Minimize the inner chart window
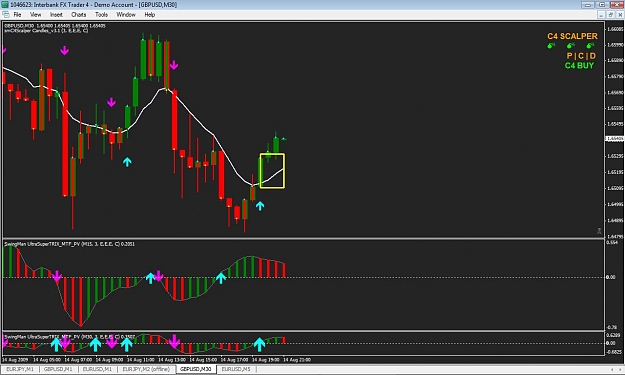 [601, 15]
